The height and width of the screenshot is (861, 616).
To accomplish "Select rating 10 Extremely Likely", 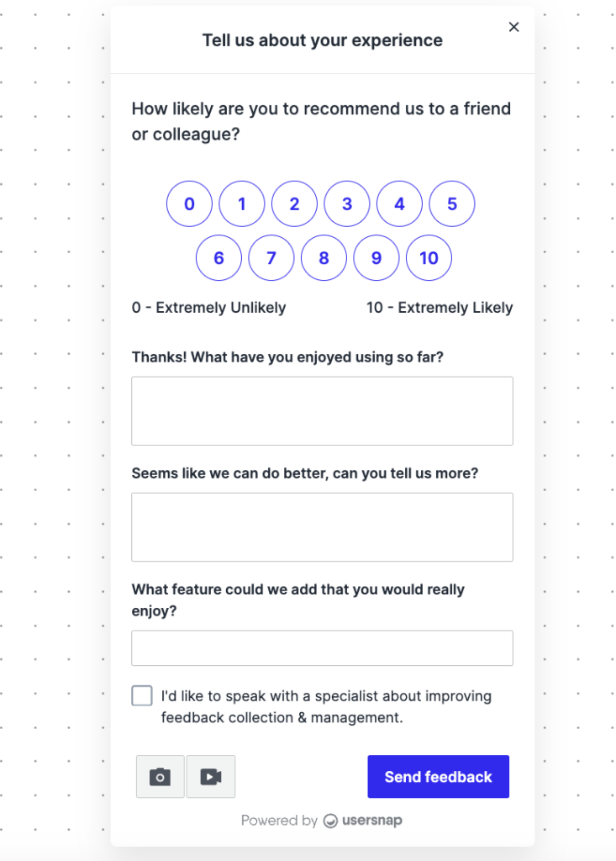I will pyautogui.click(x=429, y=257).
